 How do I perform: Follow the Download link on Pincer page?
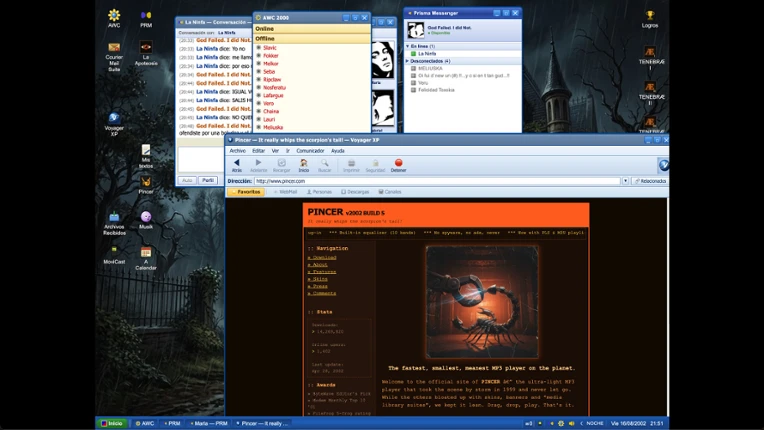point(322,257)
